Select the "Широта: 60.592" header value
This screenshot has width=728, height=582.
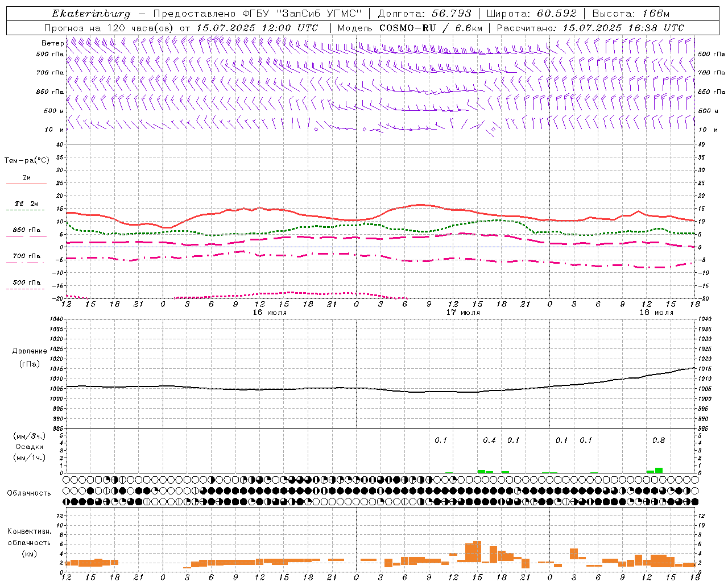[x=532, y=14]
